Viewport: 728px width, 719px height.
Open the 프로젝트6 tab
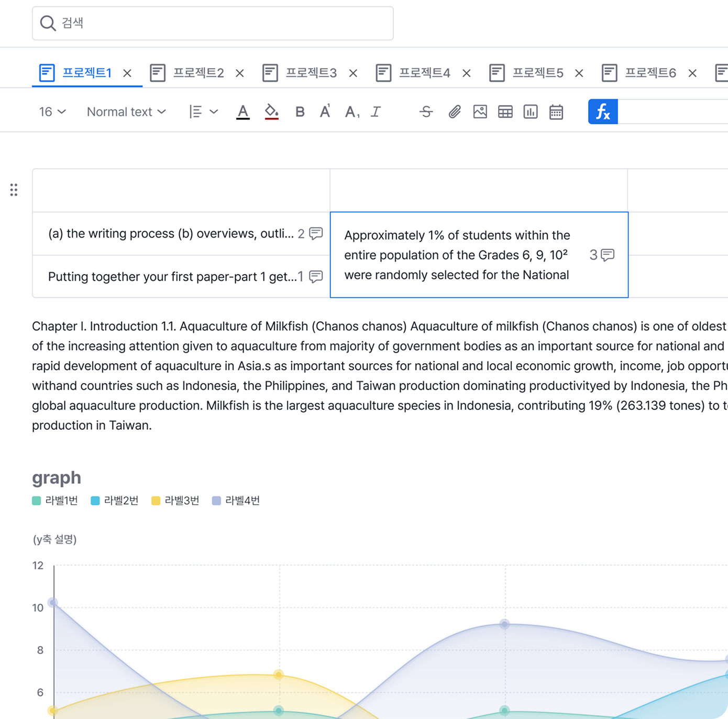tap(639, 73)
